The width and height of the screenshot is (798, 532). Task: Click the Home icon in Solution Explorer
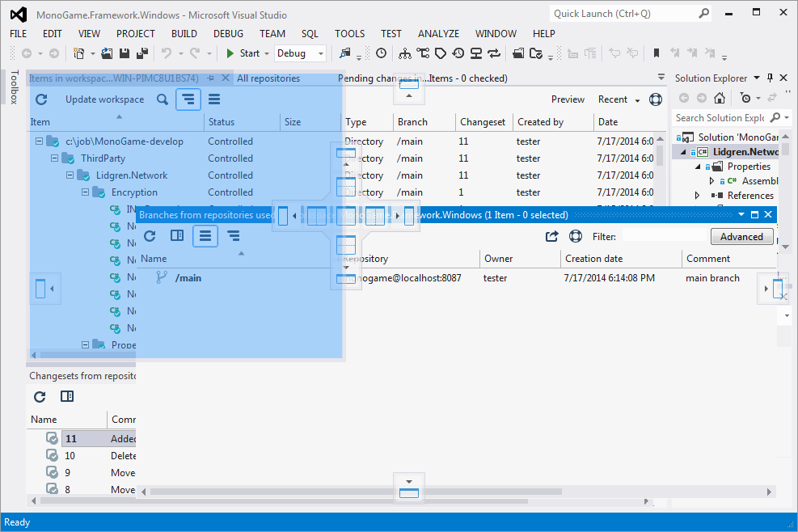(720, 98)
